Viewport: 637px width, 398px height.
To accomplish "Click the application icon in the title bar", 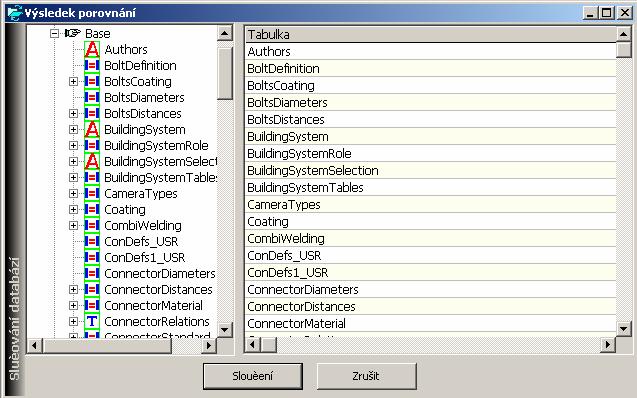I will pyautogui.click(x=14, y=13).
